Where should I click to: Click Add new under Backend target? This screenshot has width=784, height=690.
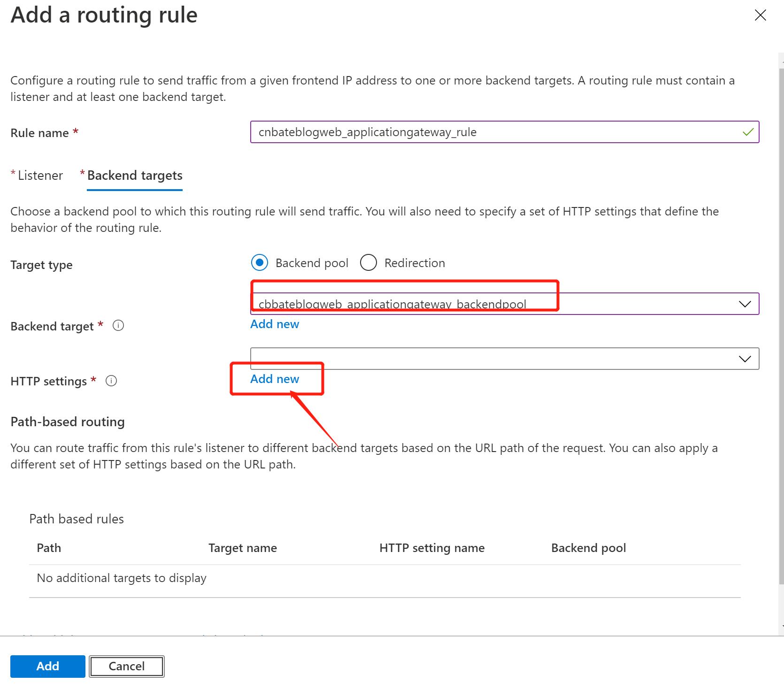[x=274, y=324]
